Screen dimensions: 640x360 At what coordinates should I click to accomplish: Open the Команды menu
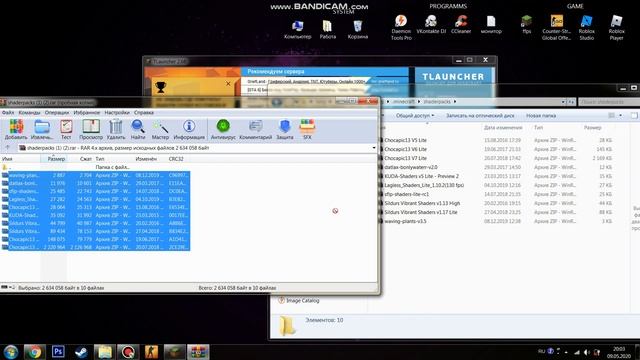pyautogui.click(x=29, y=112)
